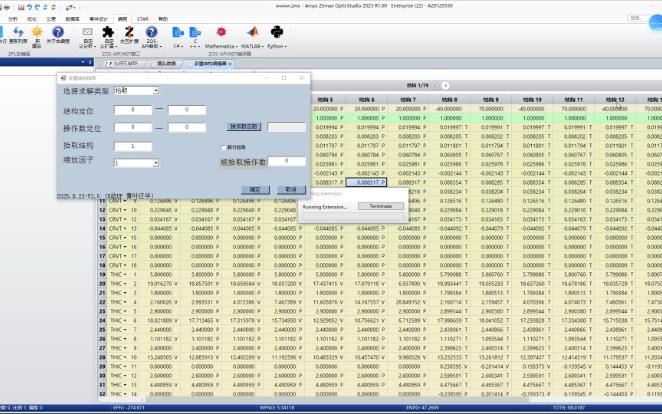Switch to the 数据库 ribbon tab

73,19
